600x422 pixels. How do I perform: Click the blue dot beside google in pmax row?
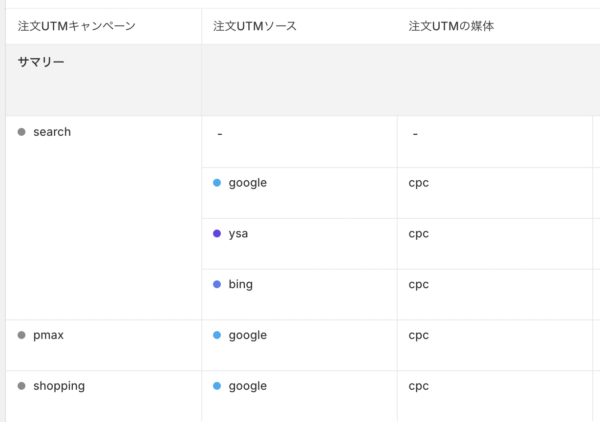(x=217, y=335)
